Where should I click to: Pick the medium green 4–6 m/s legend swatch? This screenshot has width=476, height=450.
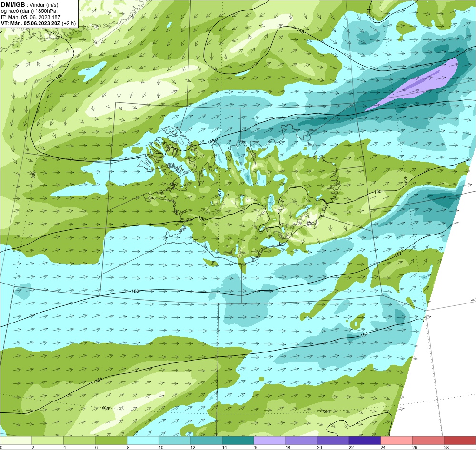click(x=79, y=440)
